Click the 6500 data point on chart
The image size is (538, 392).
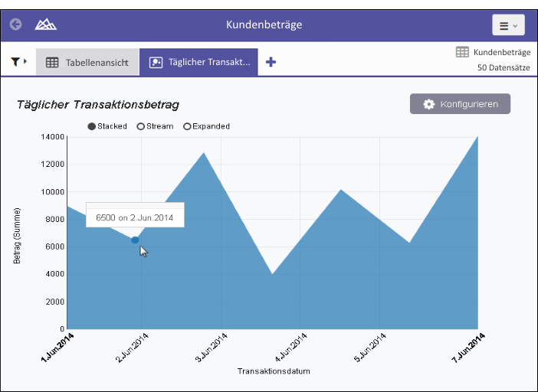pyautogui.click(x=135, y=240)
